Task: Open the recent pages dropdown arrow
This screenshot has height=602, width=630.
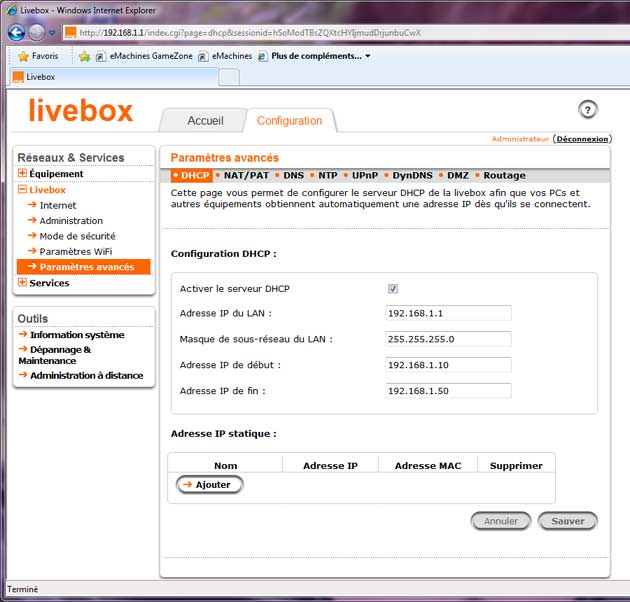Action: [x=52, y=33]
